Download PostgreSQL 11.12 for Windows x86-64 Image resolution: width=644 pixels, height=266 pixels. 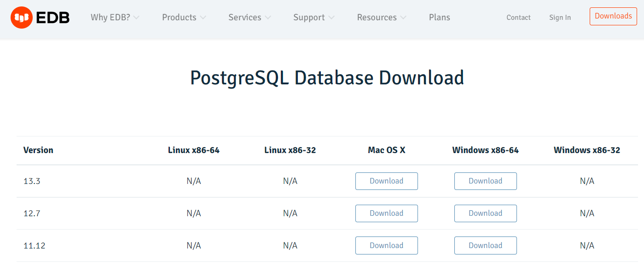pyautogui.click(x=485, y=245)
